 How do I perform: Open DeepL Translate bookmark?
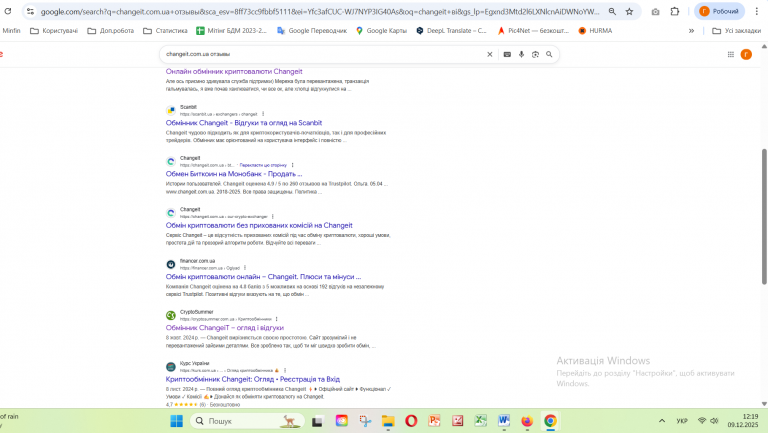[x=451, y=30]
